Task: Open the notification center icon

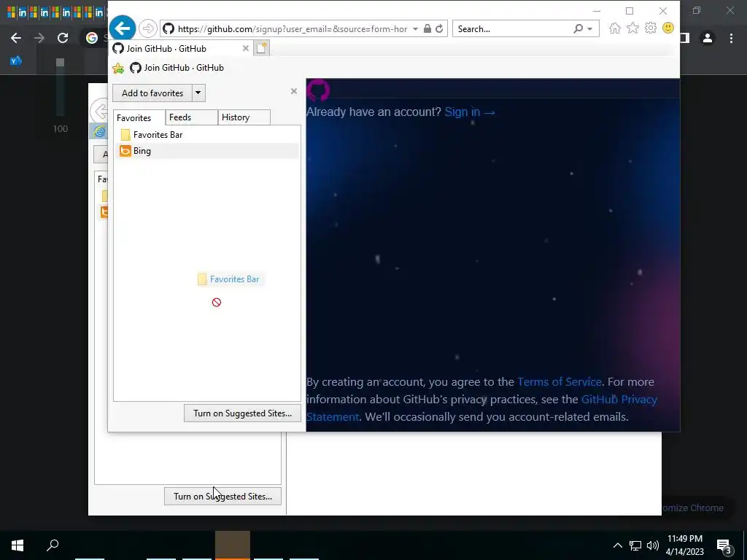Action: 724,545
